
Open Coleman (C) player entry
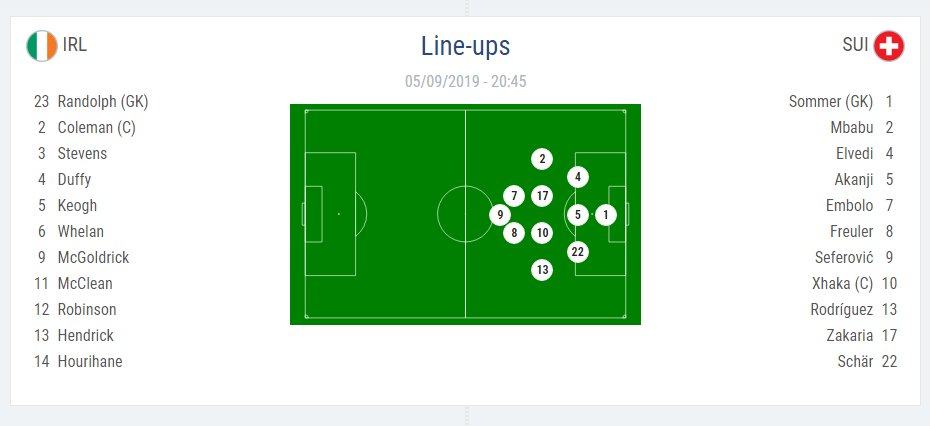click(x=97, y=128)
